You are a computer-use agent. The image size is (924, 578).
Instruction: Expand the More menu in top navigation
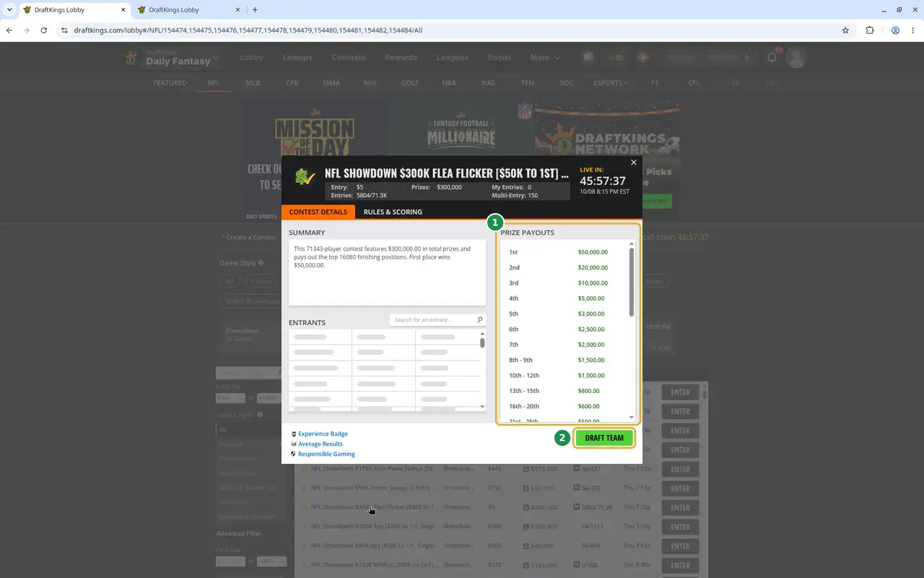coord(545,58)
